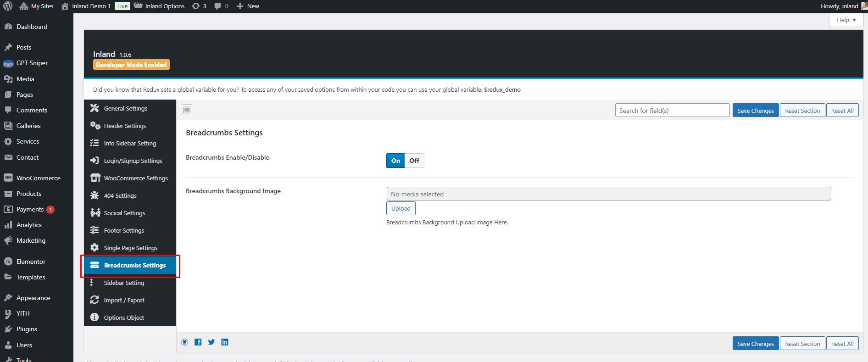Open WooCommerce Settings section
Viewport: 868px width, 362px height.
coord(130,178)
